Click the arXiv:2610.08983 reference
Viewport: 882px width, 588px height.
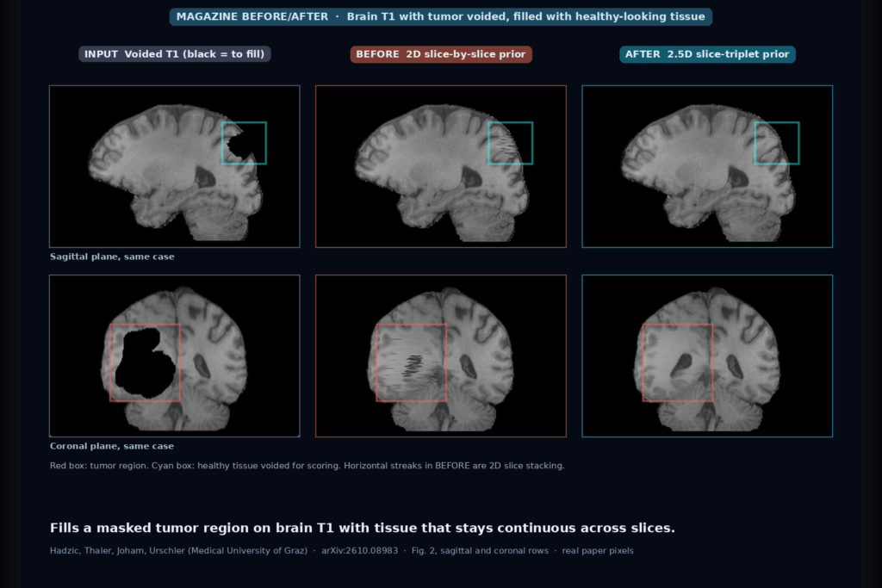[x=359, y=550]
